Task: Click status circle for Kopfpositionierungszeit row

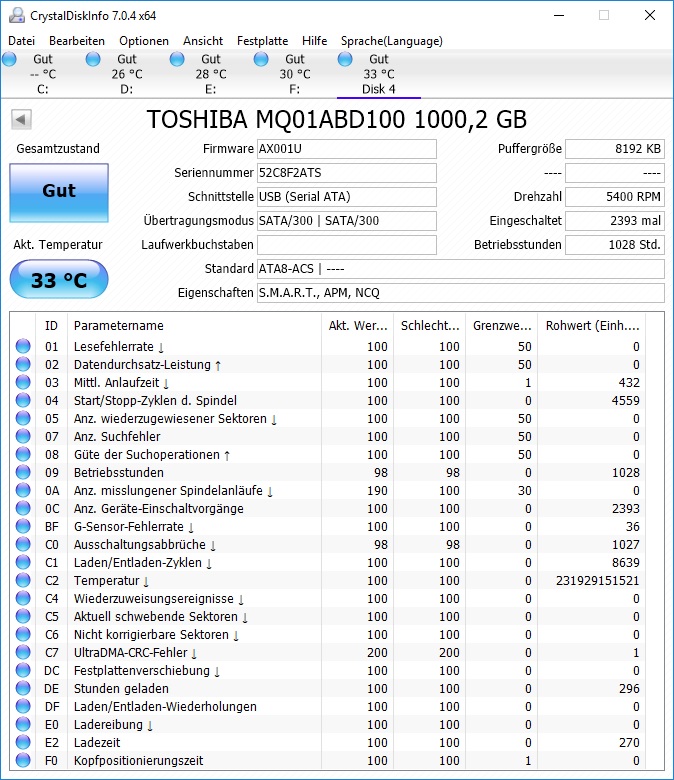Action: coord(23,760)
